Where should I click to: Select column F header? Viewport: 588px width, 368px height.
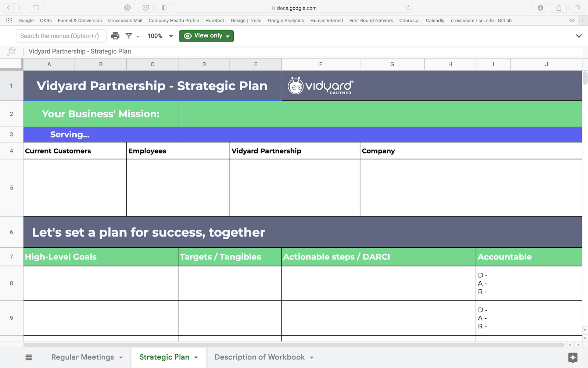[321, 64]
